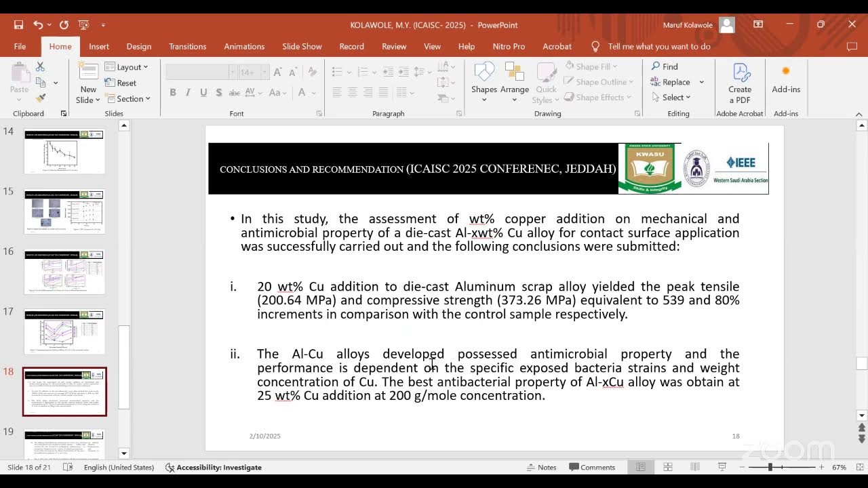This screenshot has width=868, height=488.
Task: Toggle the Notes pane in status bar
Action: 542,467
